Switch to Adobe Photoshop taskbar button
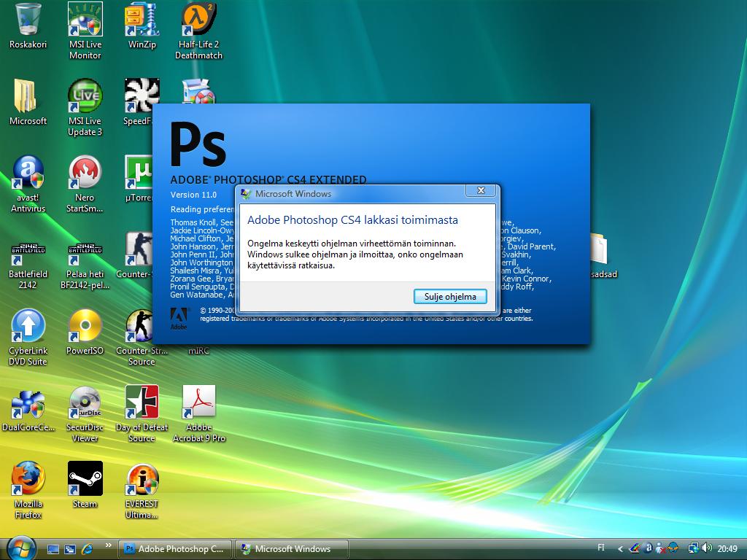Image resolution: width=747 pixels, height=560 pixels. 175,549
